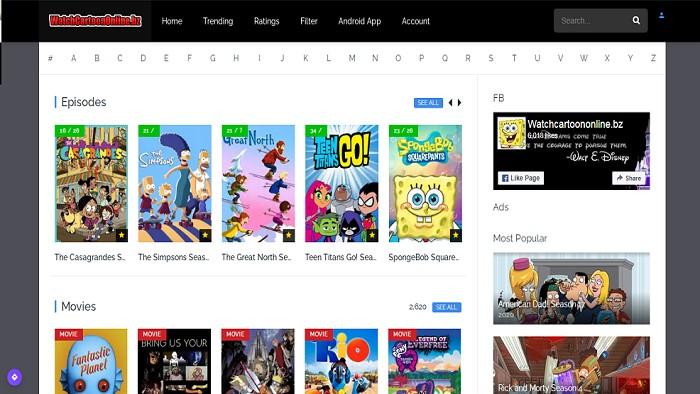Image resolution: width=700 pixels, height=394 pixels.
Task: Open the user profile icon
Action: (662, 15)
